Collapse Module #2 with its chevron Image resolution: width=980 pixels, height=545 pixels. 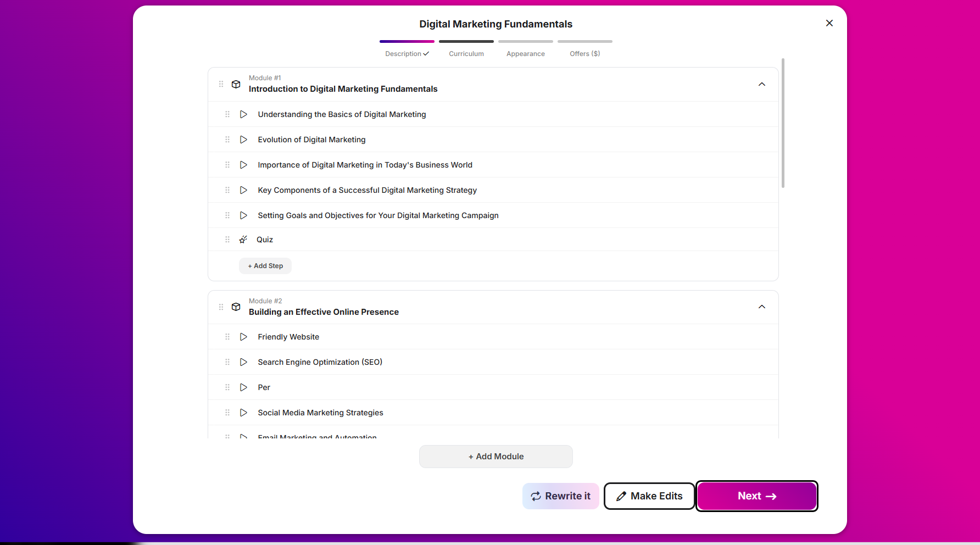(x=762, y=307)
